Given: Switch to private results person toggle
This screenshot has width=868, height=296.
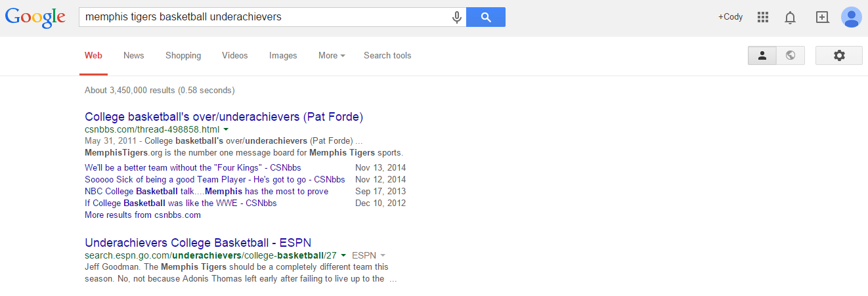Looking at the screenshot, I should tap(762, 56).
